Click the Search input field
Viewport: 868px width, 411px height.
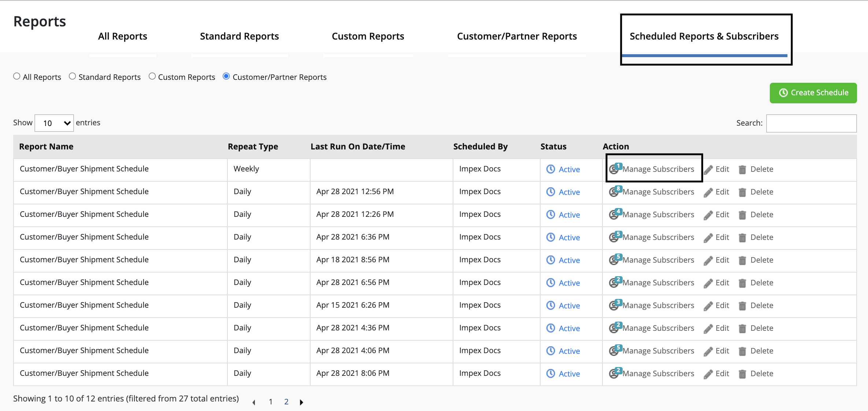[x=811, y=123]
